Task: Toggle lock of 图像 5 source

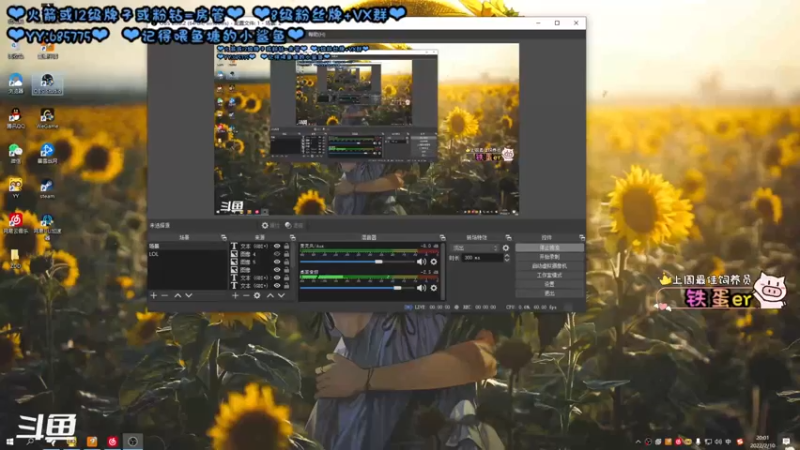Action: (x=286, y=262)
